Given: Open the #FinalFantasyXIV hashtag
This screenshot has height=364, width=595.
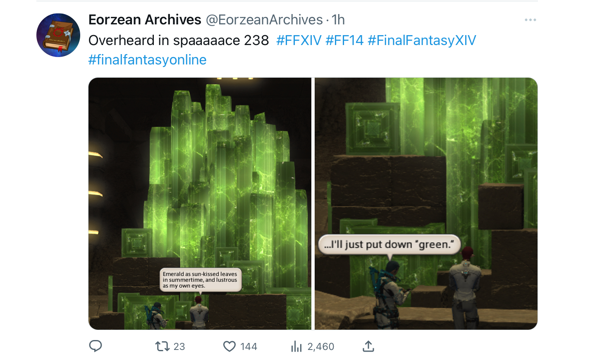Looking at the screenshot, I should (x=422, y=40).
